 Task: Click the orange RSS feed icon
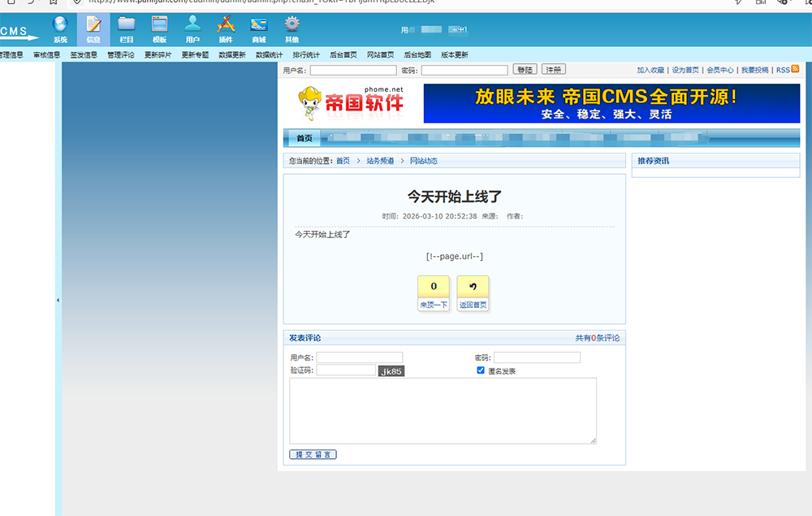click(x=795, y=70)
